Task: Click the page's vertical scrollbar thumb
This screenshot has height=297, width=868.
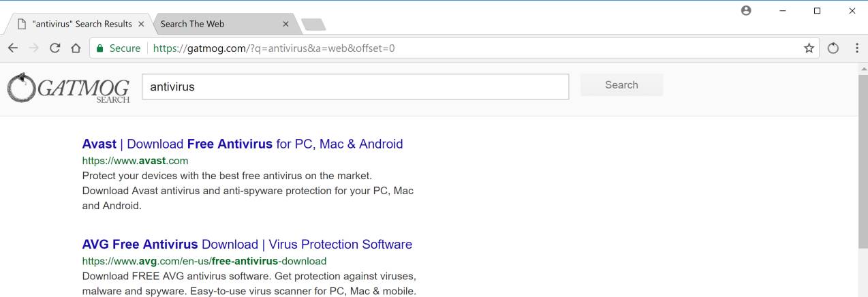Action: click(x=862, y=163)
